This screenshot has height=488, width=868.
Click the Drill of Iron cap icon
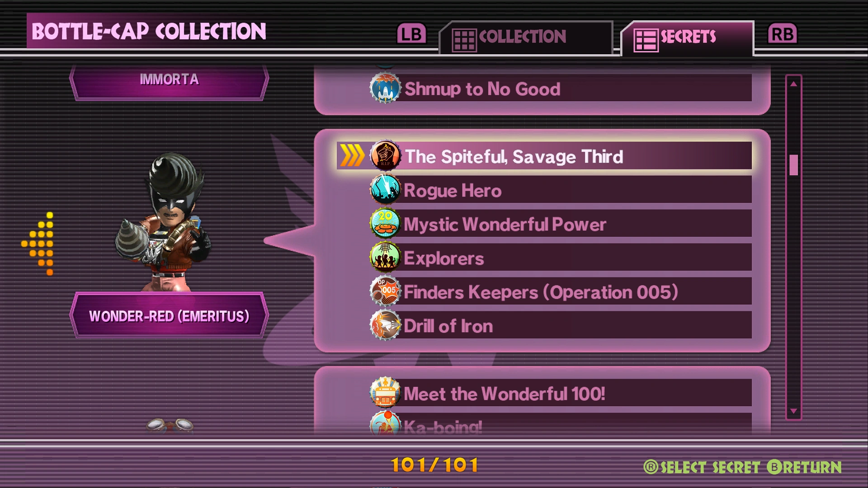point(385,325)
